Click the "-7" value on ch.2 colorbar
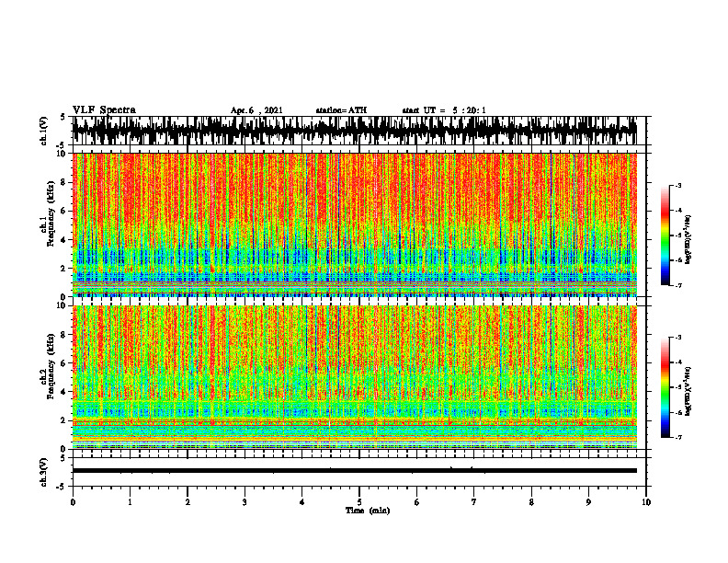The width and height of the screenshot is (728, 563). pos(678,437)
